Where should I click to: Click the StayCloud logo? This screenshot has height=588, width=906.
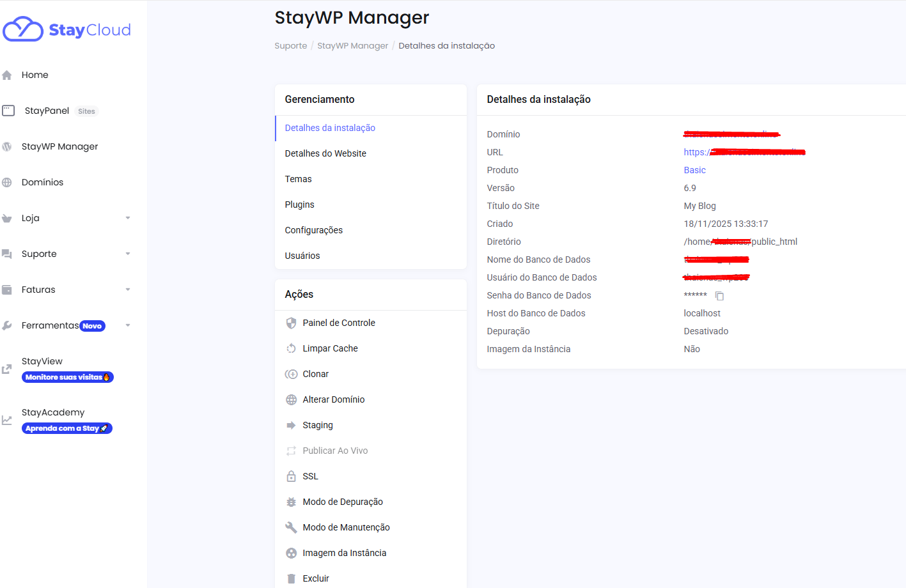(x=66, y=28)
